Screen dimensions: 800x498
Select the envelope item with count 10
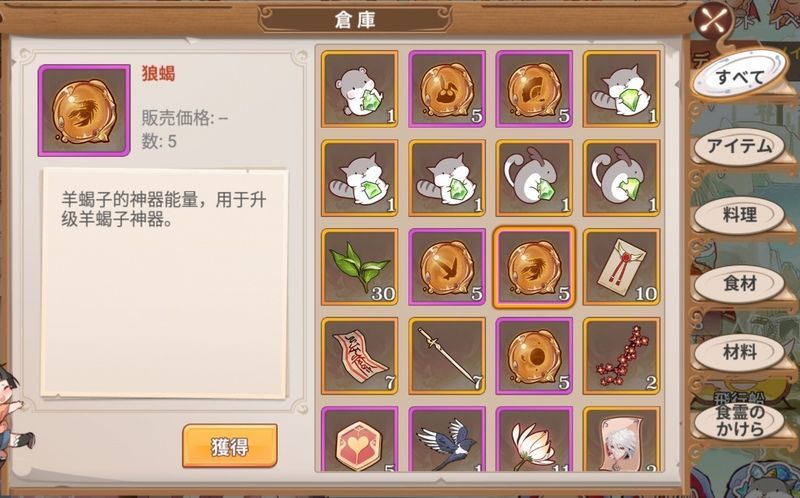coord(621,267)
